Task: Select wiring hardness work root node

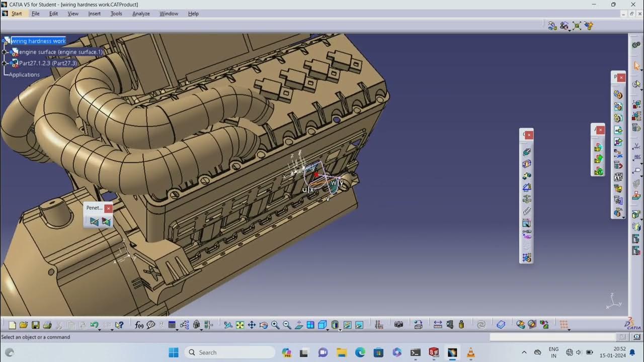Action: pos(39,41)
